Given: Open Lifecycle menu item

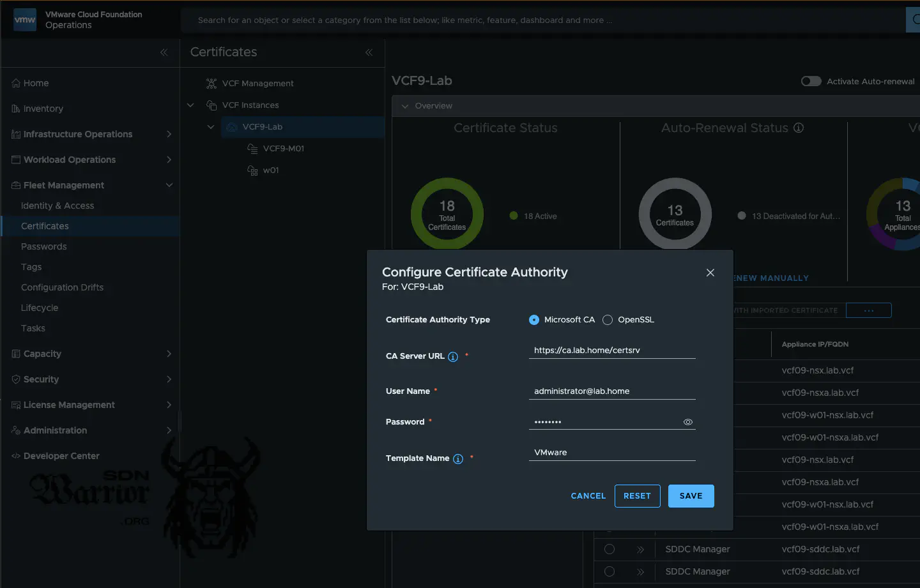Looking at the screenshot, I should point(40,308).
